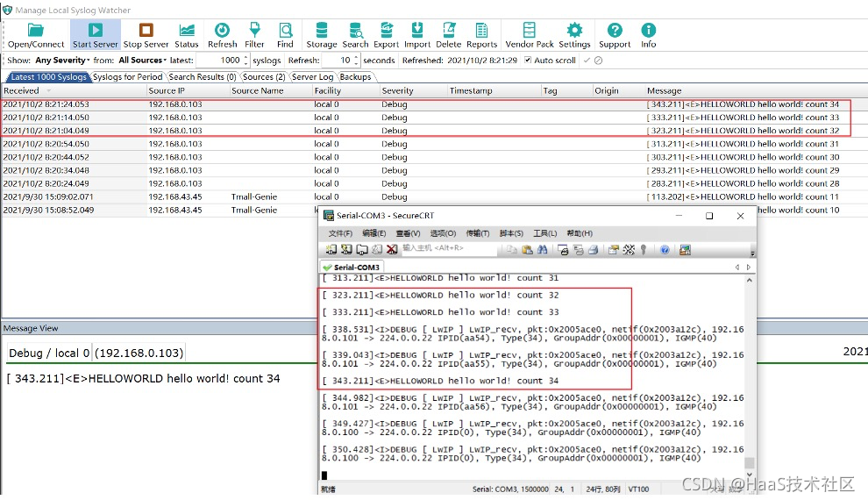Click SecureCRT tab scroll right arrow

click(749, 267)
